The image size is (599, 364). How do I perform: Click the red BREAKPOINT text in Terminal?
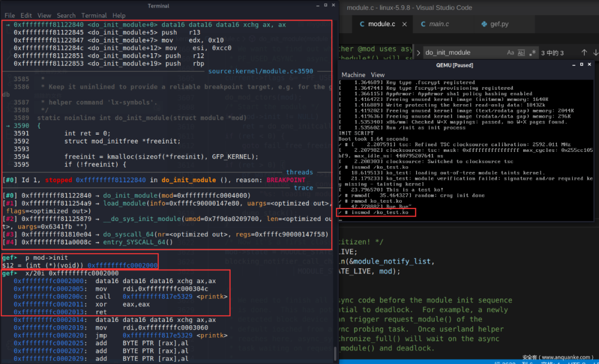pyautogui.click(x=286, y=180)
